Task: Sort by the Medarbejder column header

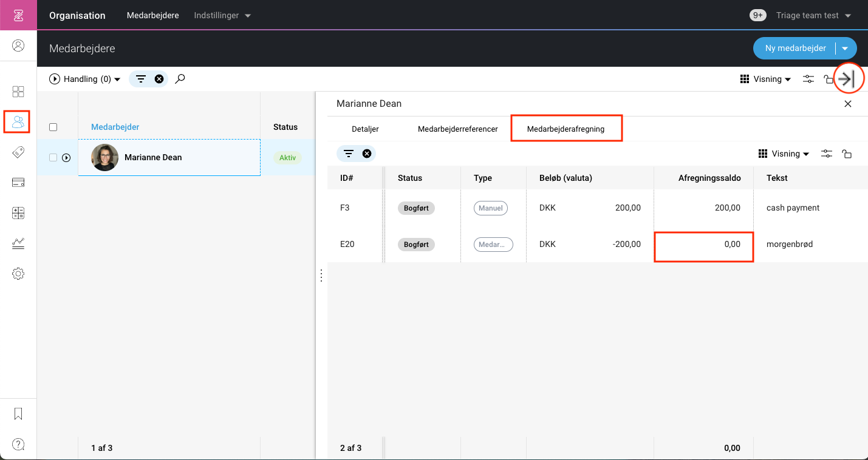Action: pos(115,127)
